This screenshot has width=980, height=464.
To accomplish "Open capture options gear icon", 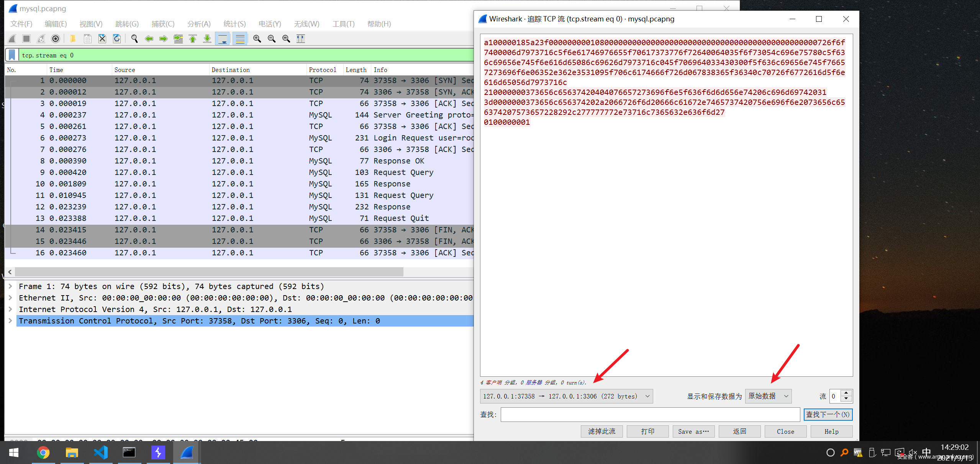I will [x=56, y=39].
